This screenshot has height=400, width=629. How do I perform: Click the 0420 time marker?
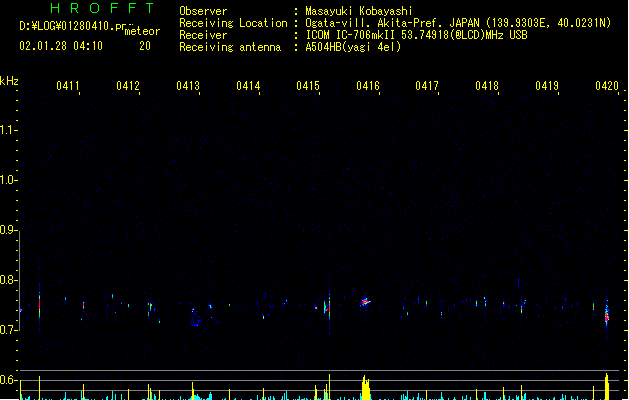pyautogui.click(x=607, y=86)
